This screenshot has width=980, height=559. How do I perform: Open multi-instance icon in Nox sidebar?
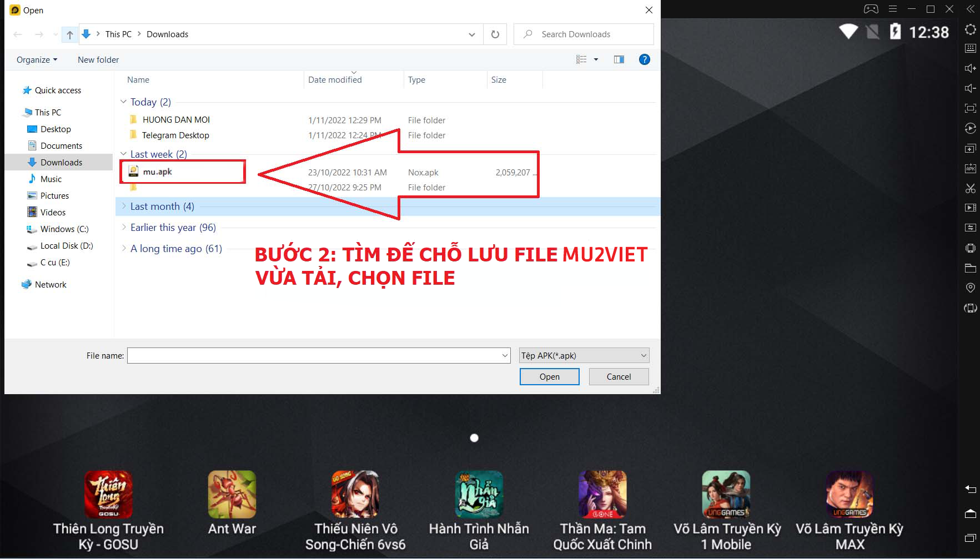(x=970, y=148)
